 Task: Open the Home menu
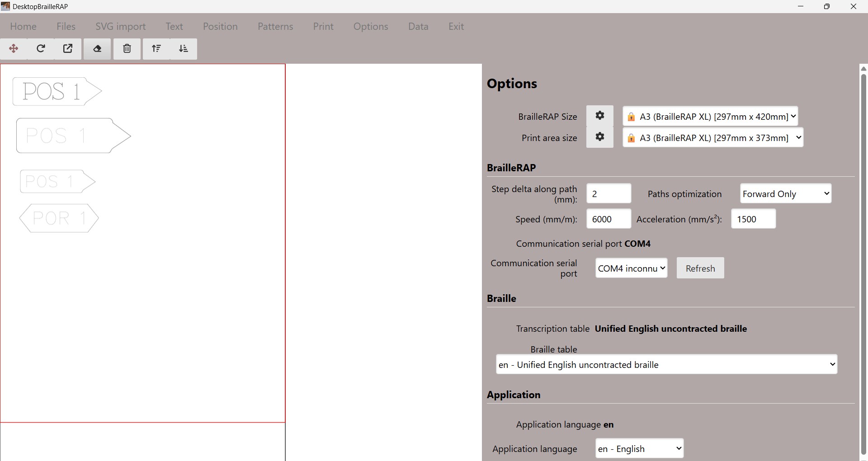23,26
